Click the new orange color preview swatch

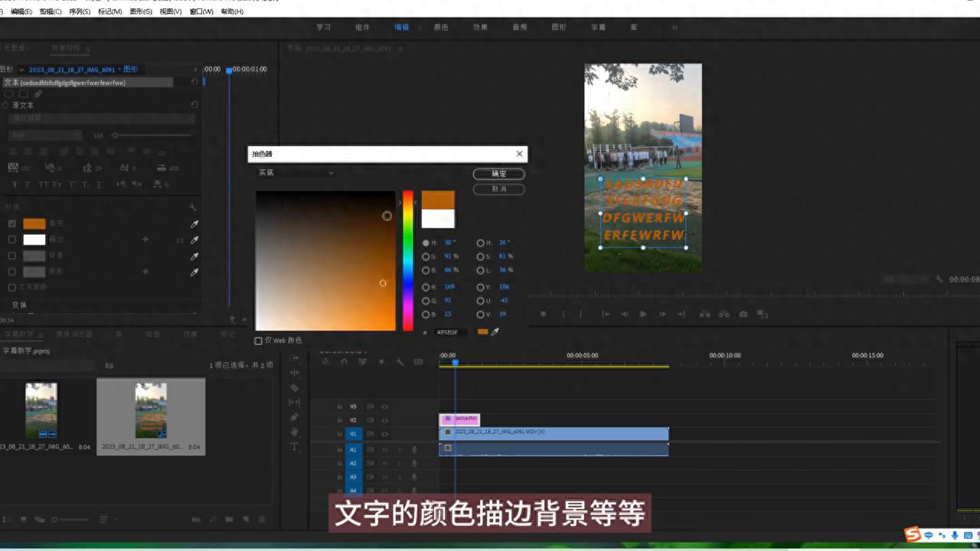(x=438, y=200)
